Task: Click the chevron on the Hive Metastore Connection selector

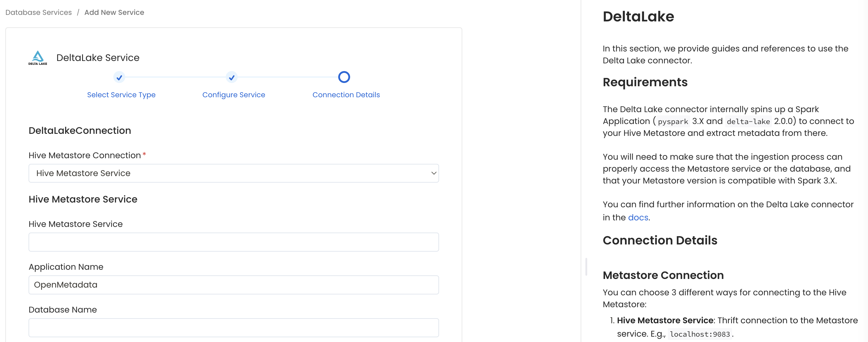Action: (x=433, y=173)
